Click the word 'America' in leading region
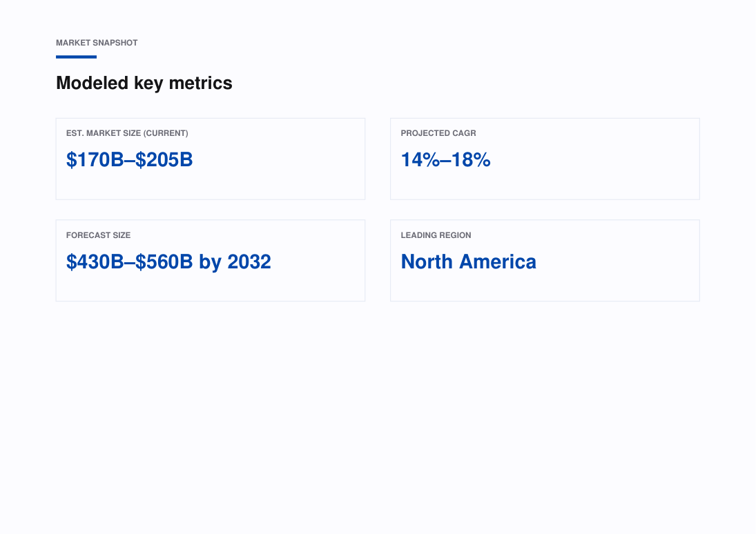The image size is (756, 534). [498, 262]
